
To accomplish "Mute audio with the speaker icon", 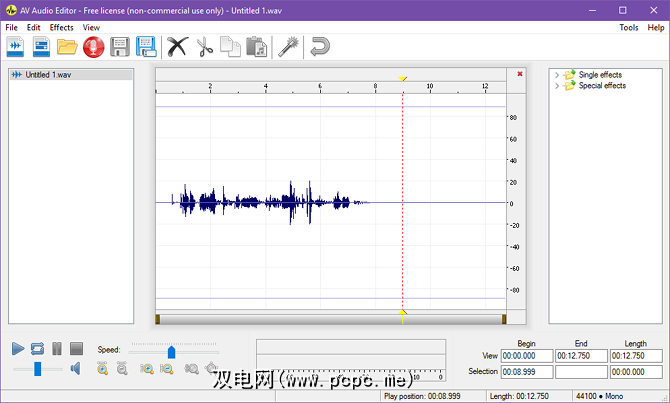I will 74,369.
